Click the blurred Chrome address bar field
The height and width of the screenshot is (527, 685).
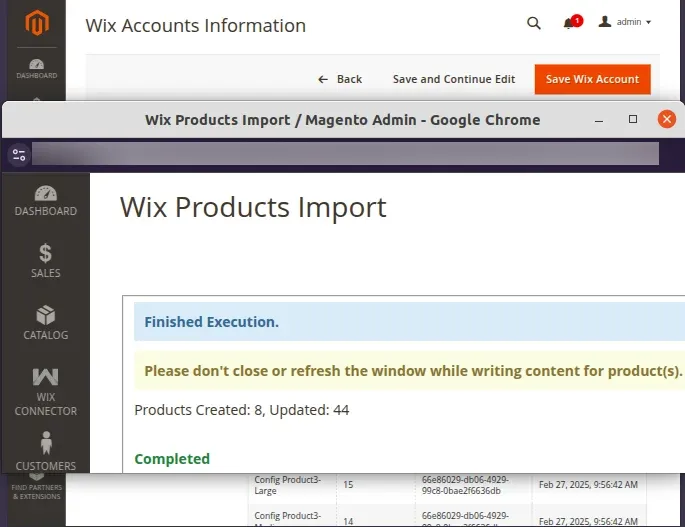[345, 154]
